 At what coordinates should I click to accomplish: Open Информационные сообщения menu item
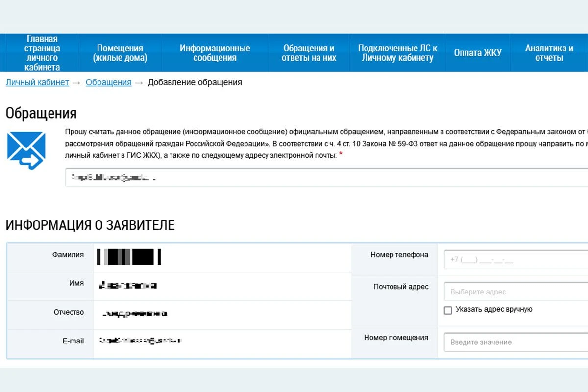point(215,53)
